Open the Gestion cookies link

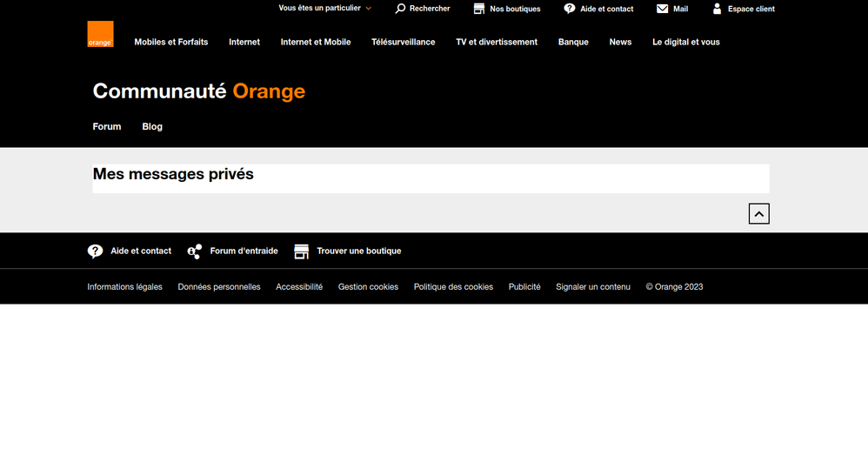click(x=368, y=287)
